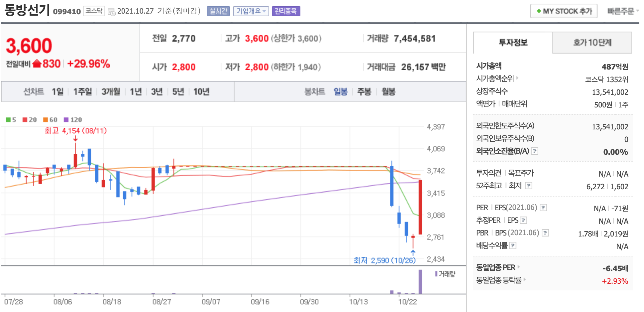
Task: Click the 실시간 real-time badge
Action: coord(218,11)
